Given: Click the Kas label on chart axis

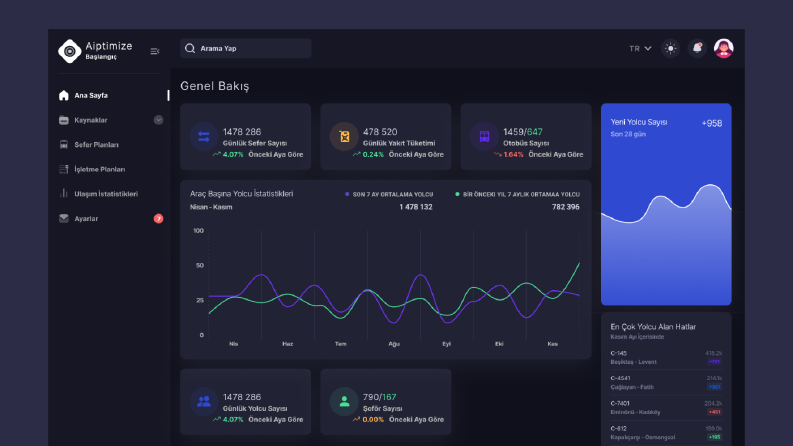Looking at the screenshot, I should coord(552,344).
